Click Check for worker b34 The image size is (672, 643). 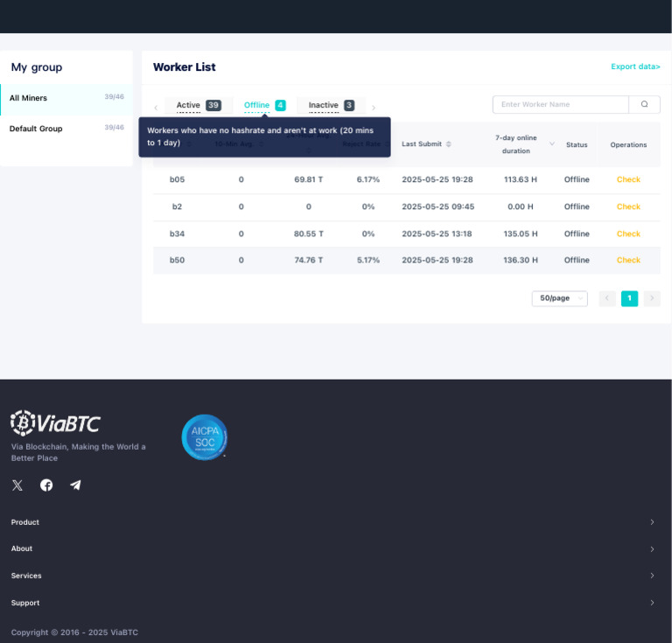[x=628, y=234]
